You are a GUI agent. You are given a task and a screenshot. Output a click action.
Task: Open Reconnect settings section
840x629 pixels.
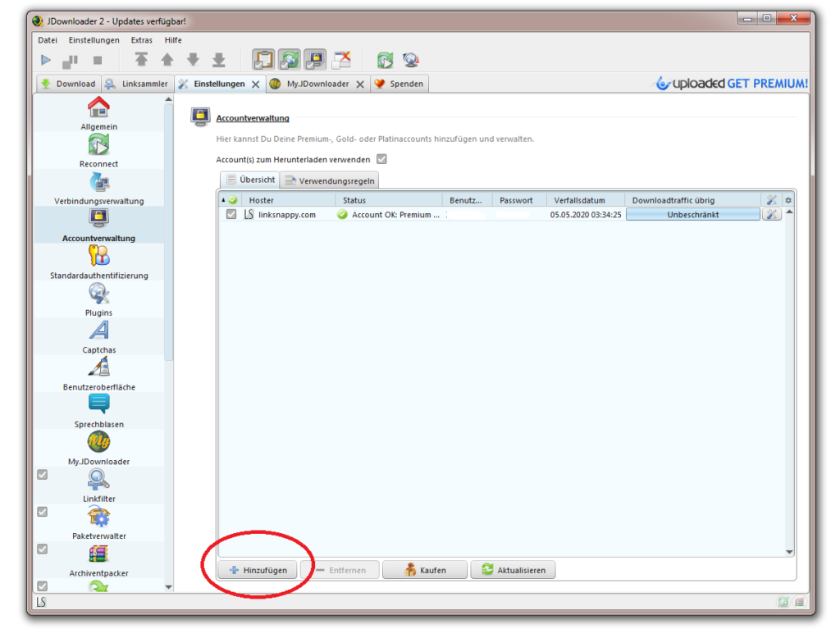(98, 151)
